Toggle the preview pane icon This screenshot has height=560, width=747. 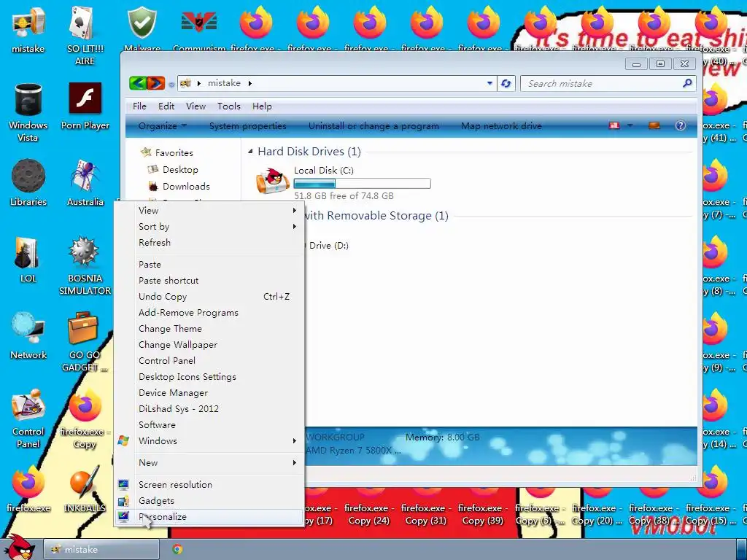coord(654,125)
